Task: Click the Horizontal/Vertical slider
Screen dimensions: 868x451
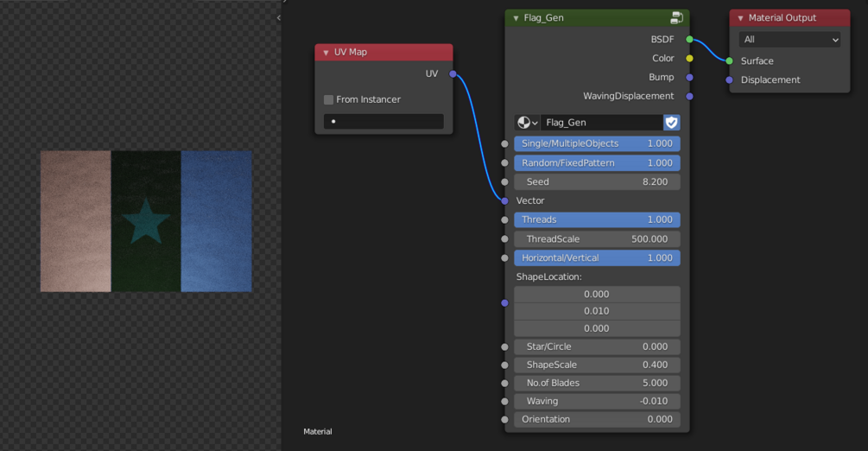Action: (597, 257)
